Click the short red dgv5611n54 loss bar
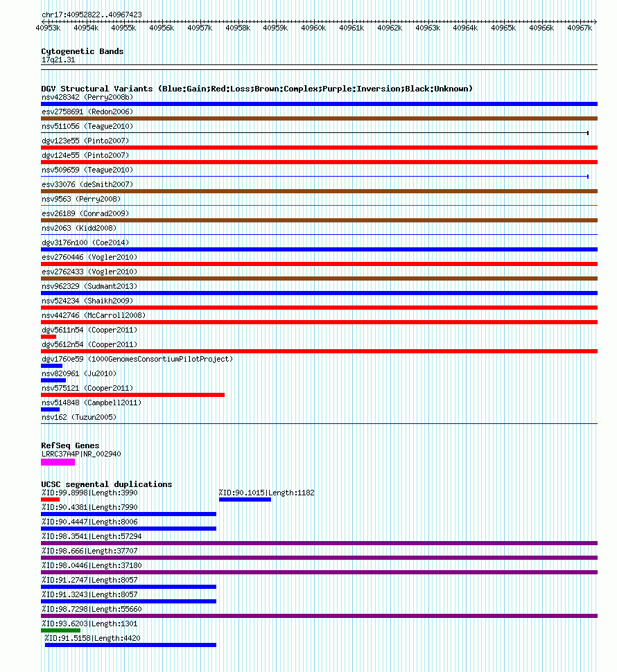Image resolution: width=617 pixels, height=672 pixels. click(x=49, y=337)
